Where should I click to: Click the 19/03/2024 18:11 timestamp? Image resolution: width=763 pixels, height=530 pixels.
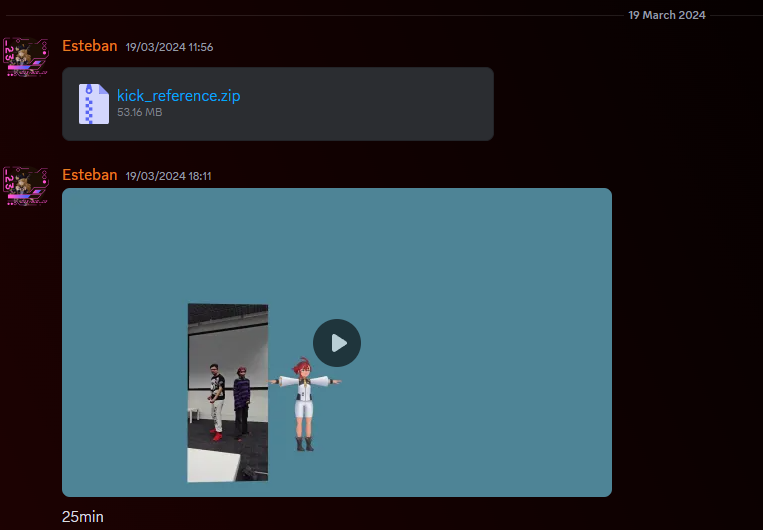click(x=168, y=176)
